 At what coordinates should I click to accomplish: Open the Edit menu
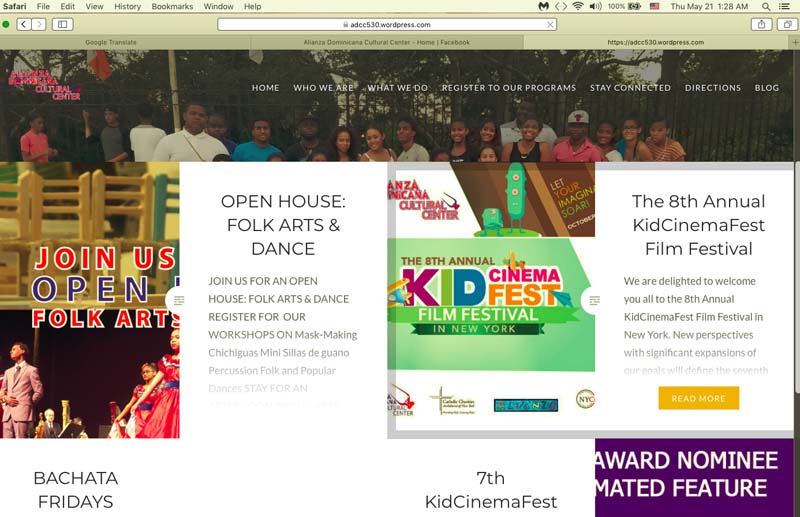coord(67,6)
